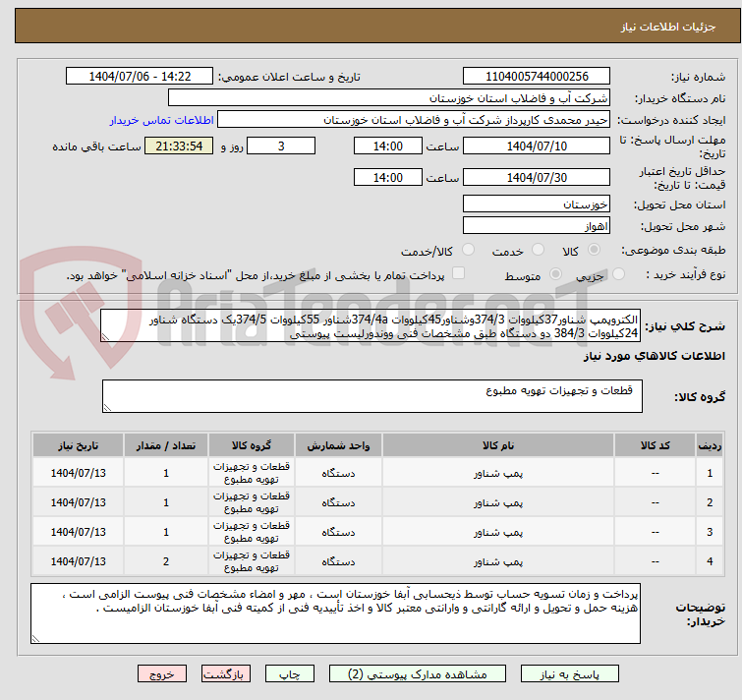Click the بازگشت back button
The width and height of the screenshot is (742, 700).
(227, 674)
